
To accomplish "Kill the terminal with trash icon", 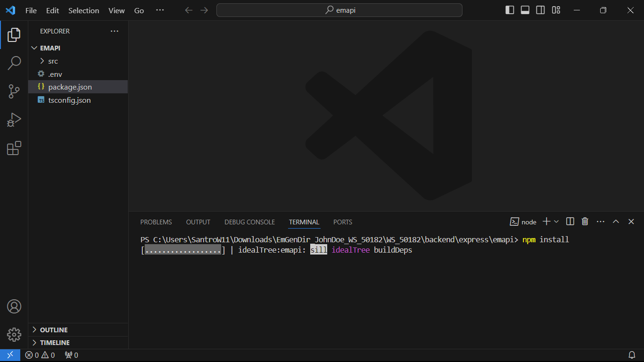I will click(x=585, y=222).
